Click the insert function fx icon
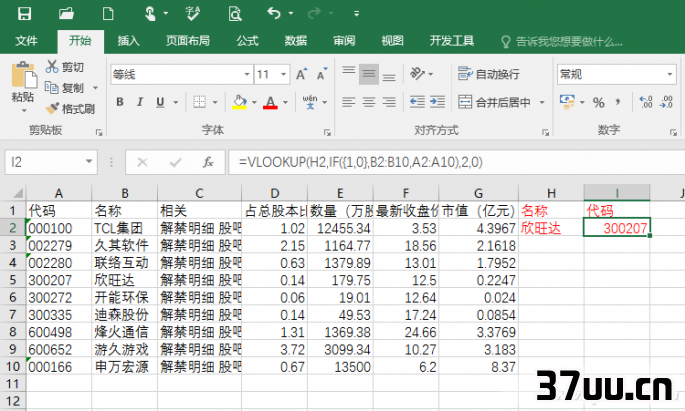 208,162
